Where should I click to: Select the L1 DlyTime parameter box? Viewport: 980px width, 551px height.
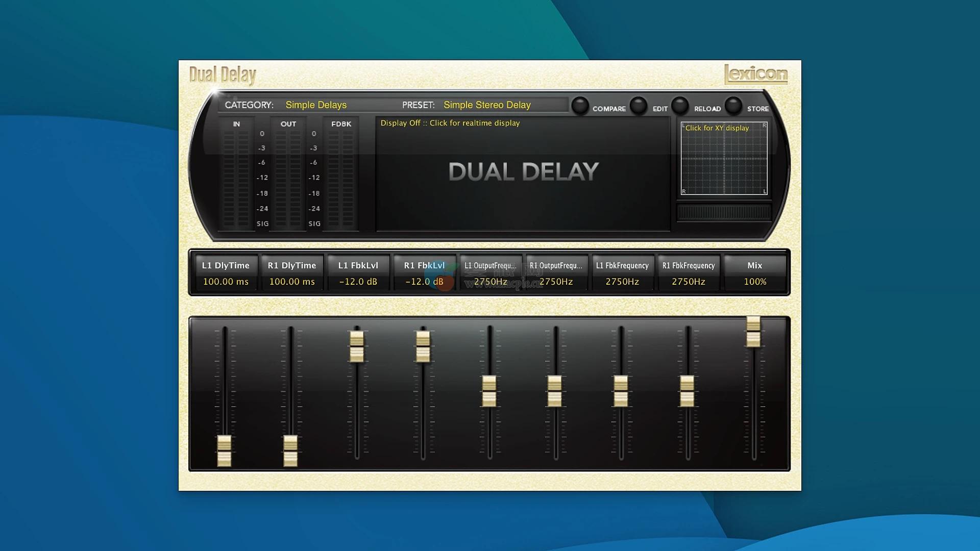click(x=226, y=273)
